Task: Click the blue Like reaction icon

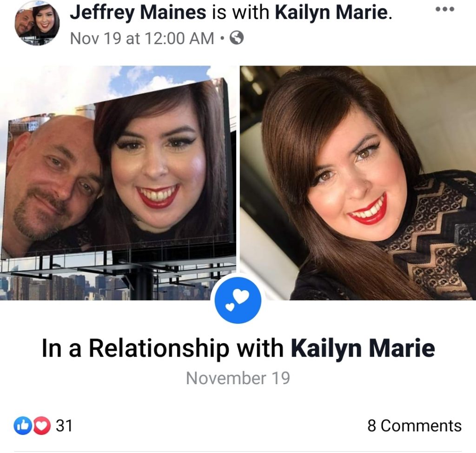Action: pyautogui.click(x=23, y=426)
